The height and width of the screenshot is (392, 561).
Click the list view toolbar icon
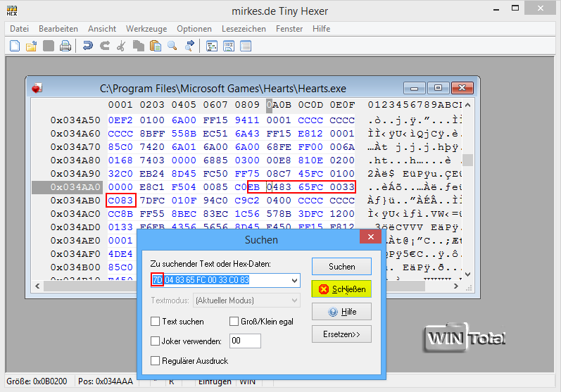coord(246,46)
